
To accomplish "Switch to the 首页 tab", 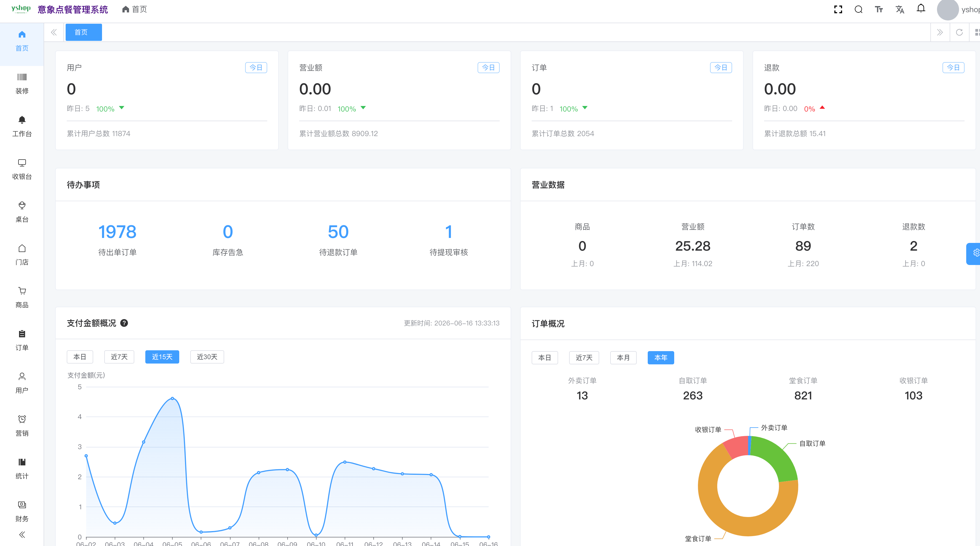I will 84,32.
